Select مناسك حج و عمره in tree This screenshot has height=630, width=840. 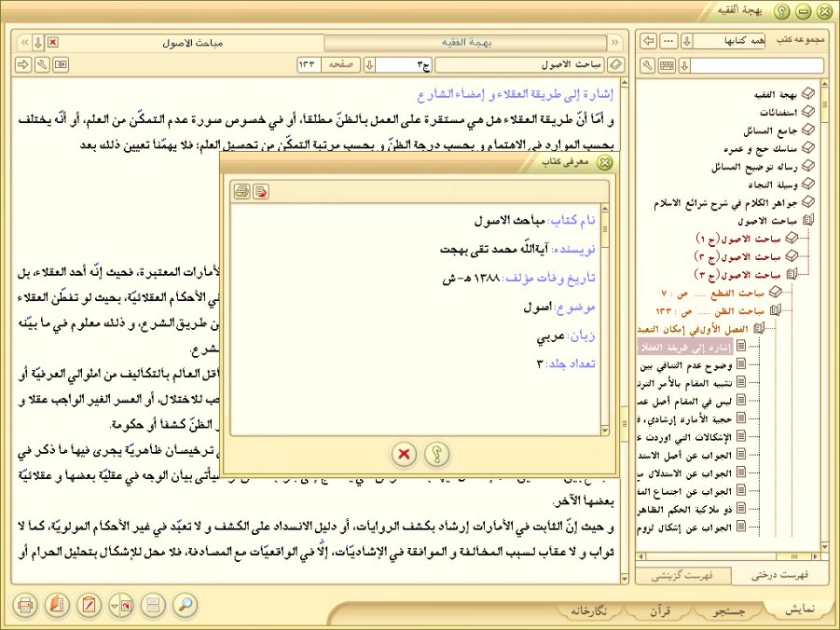click(x=760, y=148)
